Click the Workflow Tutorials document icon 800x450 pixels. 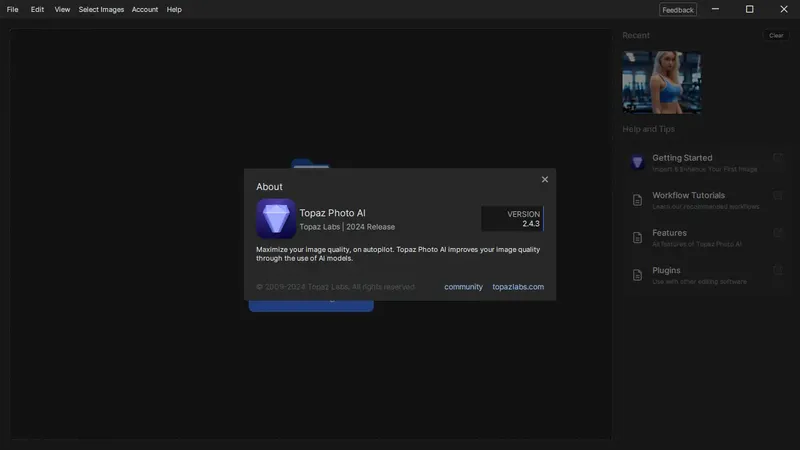coord(637,200)
